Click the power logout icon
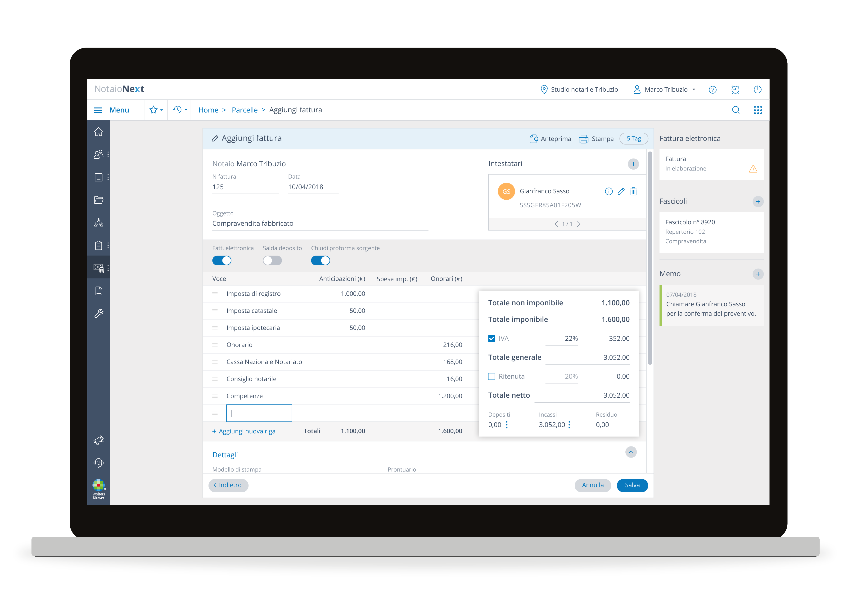 click(x=758, y=90)
